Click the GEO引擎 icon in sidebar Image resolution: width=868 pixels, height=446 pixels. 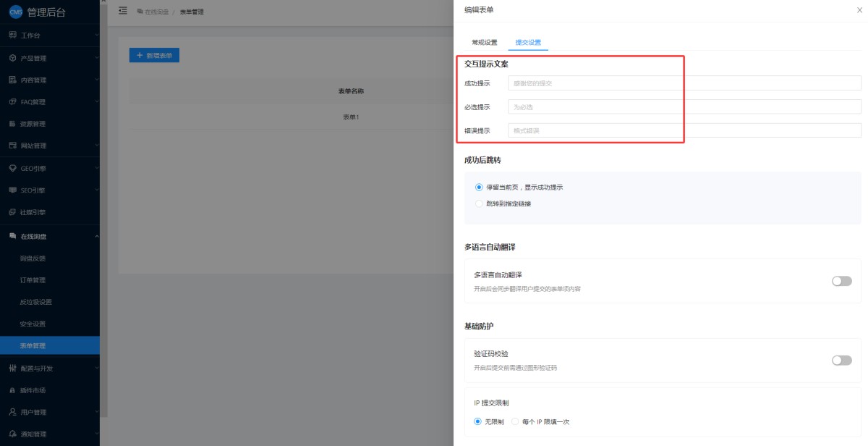point(12,168)
